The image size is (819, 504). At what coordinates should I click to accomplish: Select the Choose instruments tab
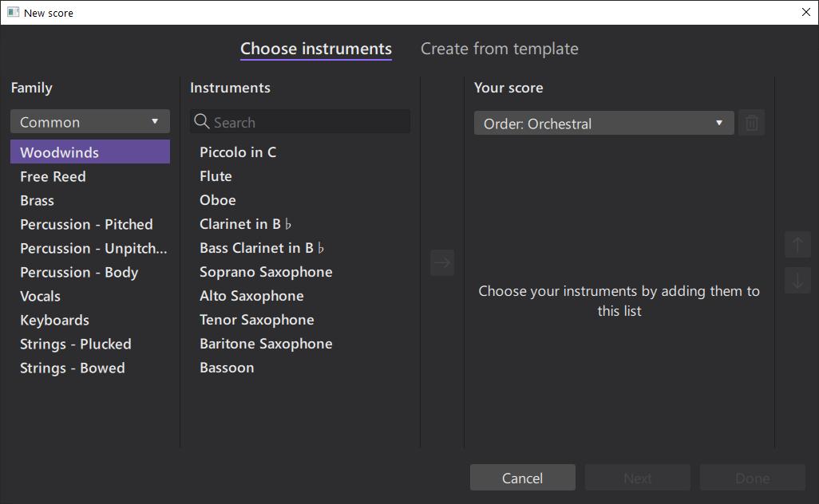[x=316, y=49]
